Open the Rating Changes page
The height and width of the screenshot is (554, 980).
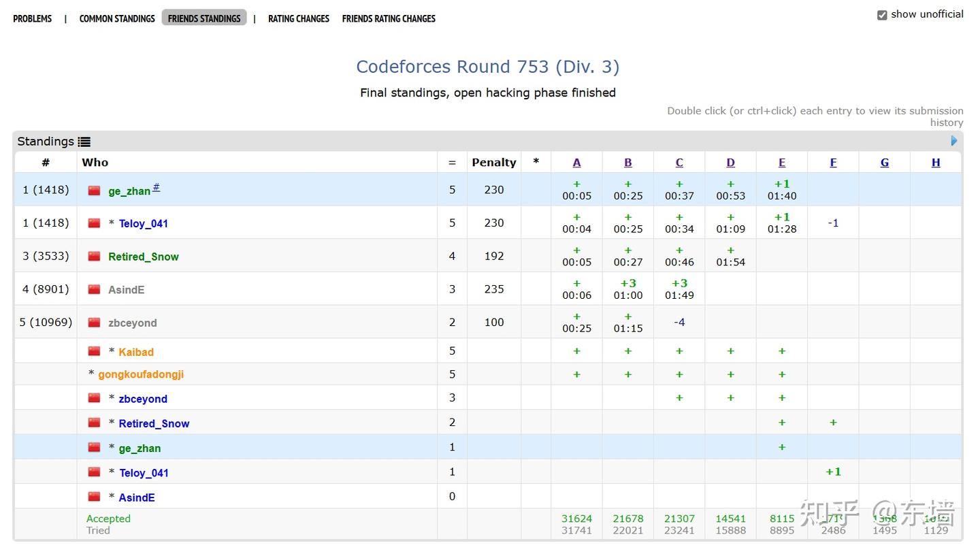click(x=298, y=18)
